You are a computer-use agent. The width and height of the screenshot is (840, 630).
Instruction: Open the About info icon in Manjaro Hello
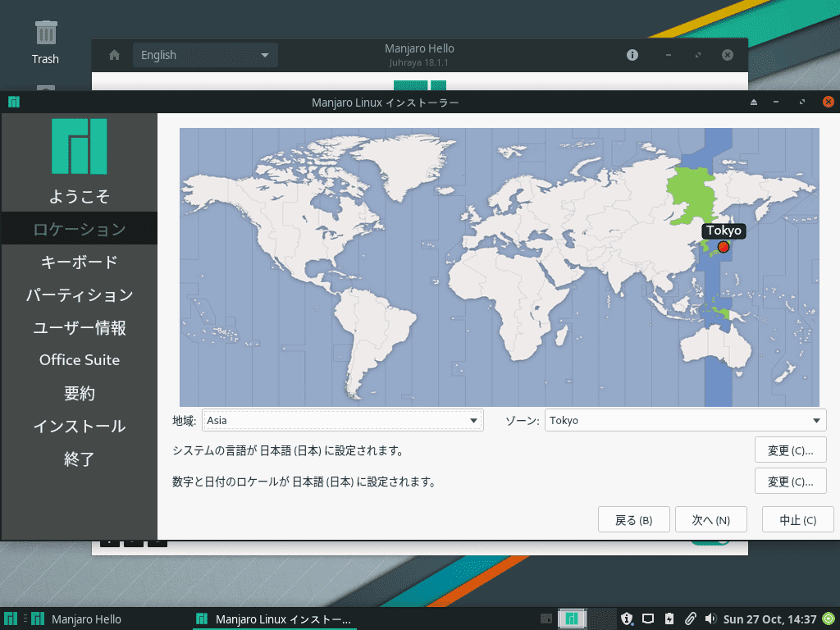[x=632, y=55]
